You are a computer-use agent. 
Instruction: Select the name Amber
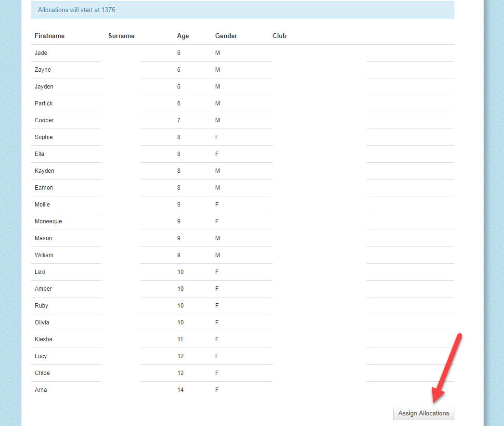pyautogui.click(x=43, y=288)
